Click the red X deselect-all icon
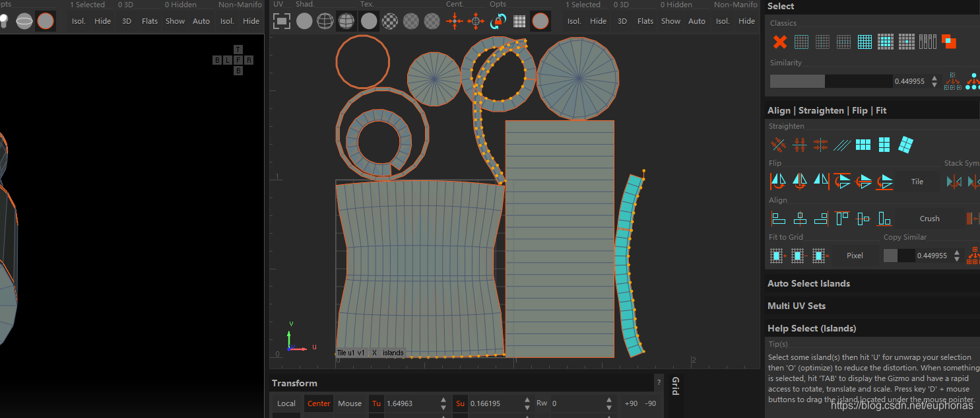Screen dimensions: 980x418 780,42
